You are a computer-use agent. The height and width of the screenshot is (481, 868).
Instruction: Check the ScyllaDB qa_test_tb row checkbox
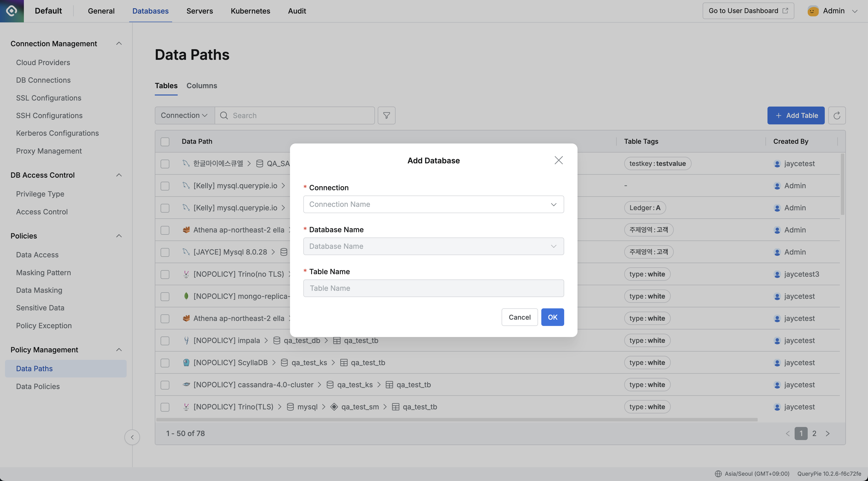(x=165, y=363)
